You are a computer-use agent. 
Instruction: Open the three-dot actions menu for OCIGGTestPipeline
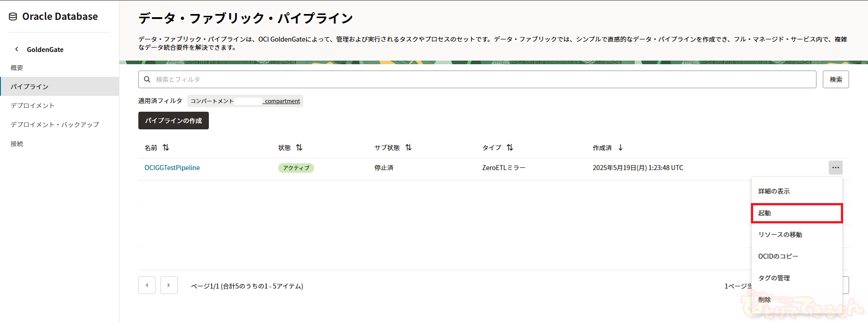835,168
